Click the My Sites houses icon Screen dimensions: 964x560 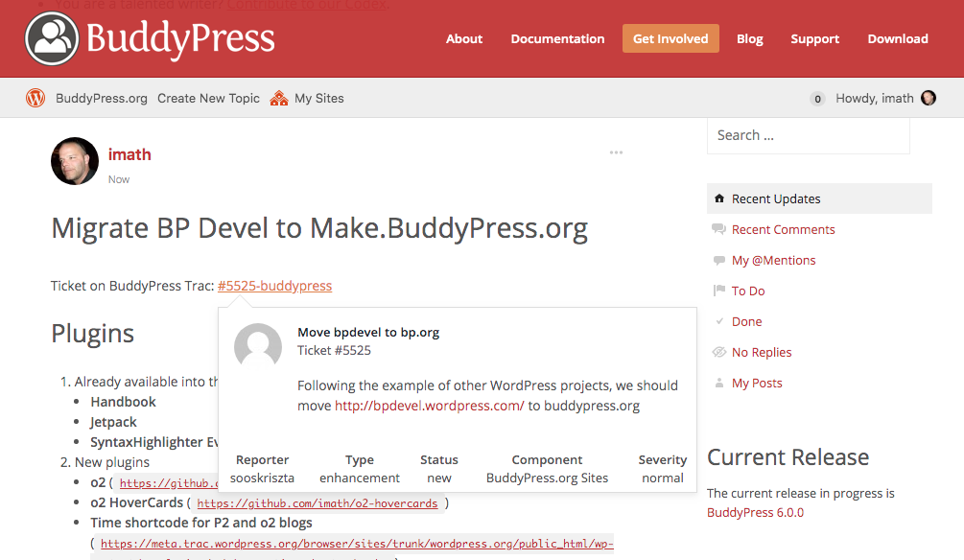point(278,99)
